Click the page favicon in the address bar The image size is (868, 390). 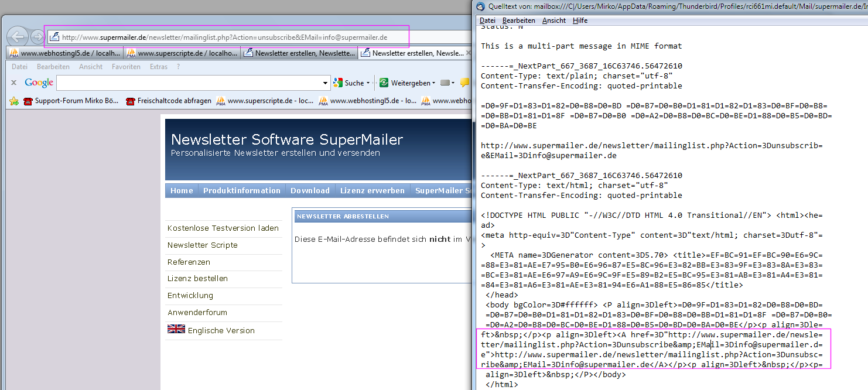tap(54, 37)
